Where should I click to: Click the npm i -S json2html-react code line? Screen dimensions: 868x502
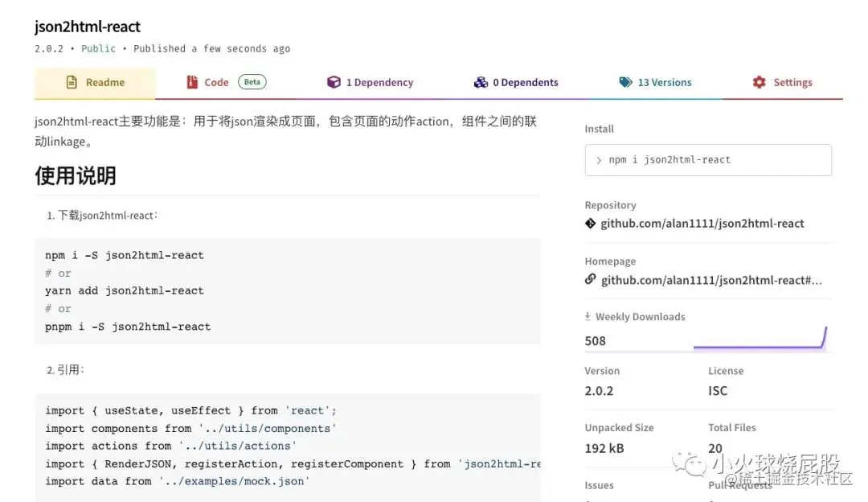125,256
